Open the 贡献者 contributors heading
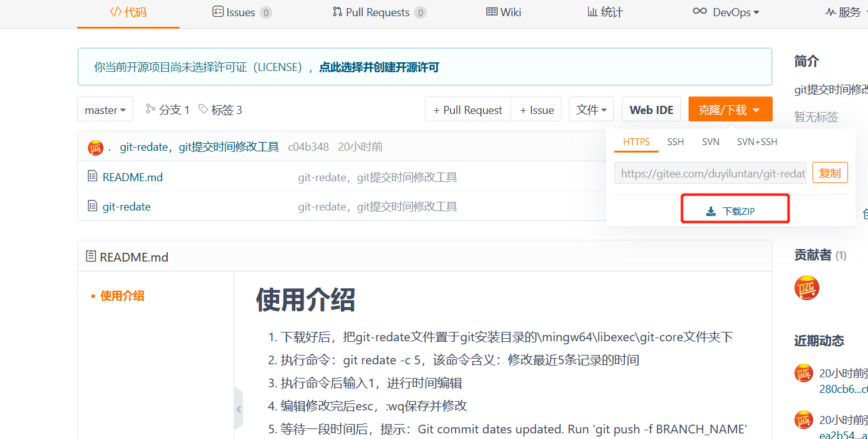Screen dimensions: 868x439 [813, 255]
